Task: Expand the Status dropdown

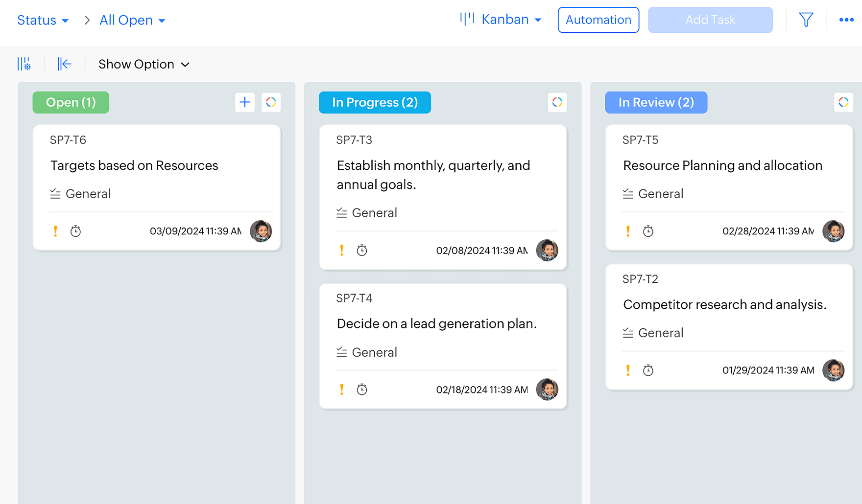Action: 43,20
